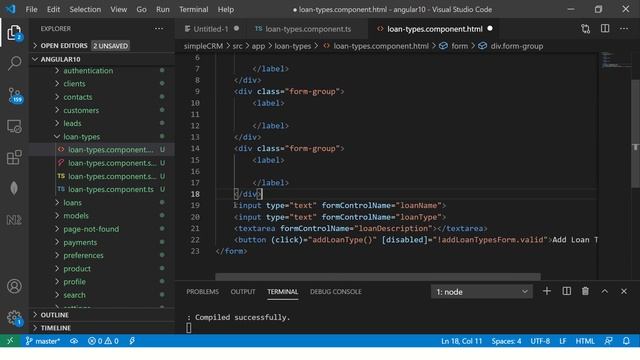The width and height of the screenshot is (640, 360).
Task: Open the Accounts icon in activity bar
Action: [x=14, y=286]
